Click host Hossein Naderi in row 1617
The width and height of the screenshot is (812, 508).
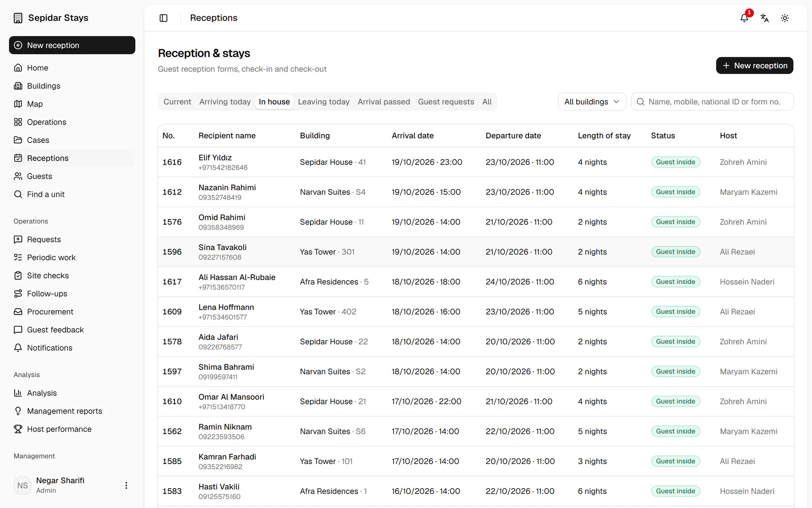[x=747, y=282]
